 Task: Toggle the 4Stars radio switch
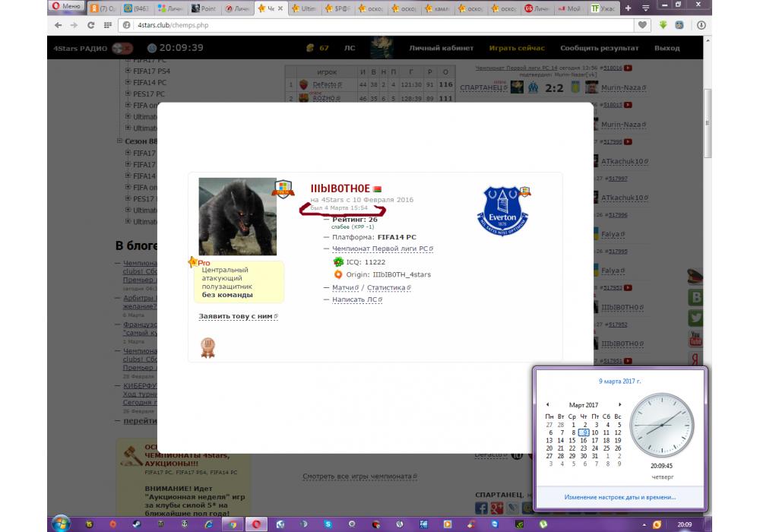tap(122, 48)
